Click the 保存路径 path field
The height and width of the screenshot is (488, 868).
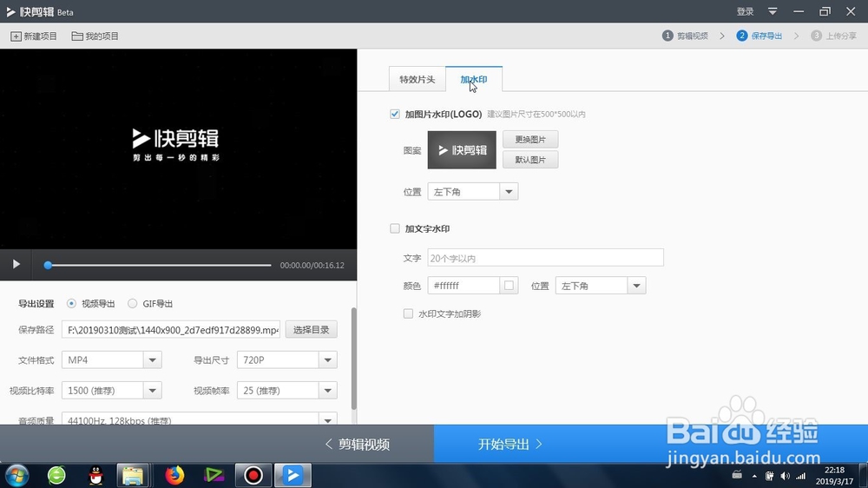click(171, 330)
